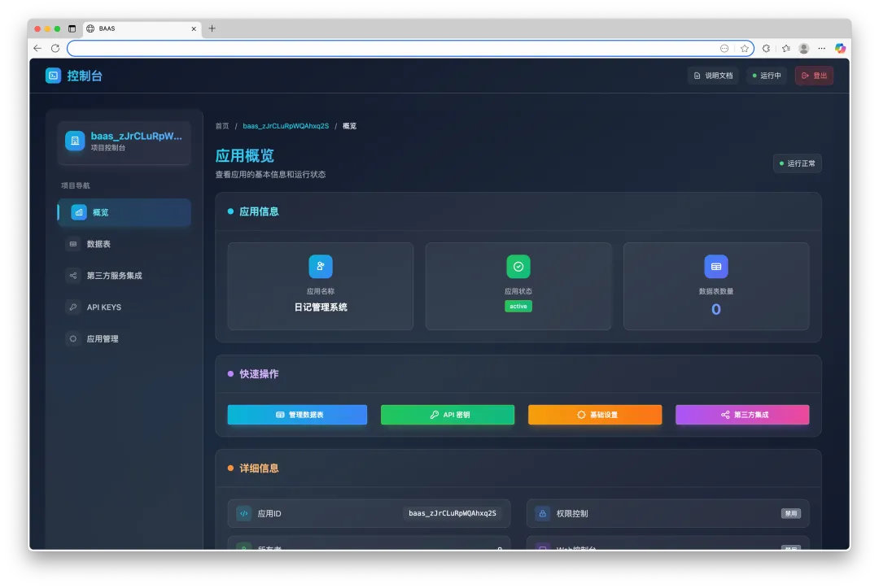Click the purple 第三方集成 button

[742, 415]
